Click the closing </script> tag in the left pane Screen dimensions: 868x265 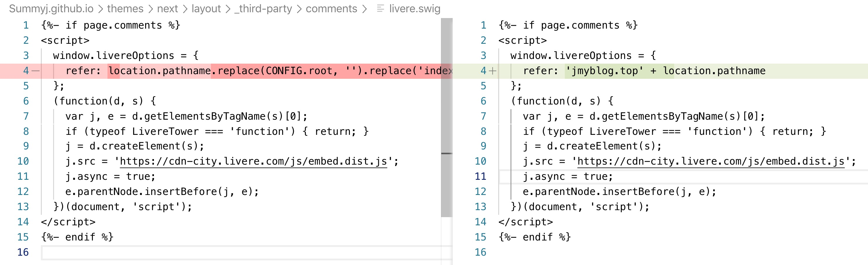(68, 222)
